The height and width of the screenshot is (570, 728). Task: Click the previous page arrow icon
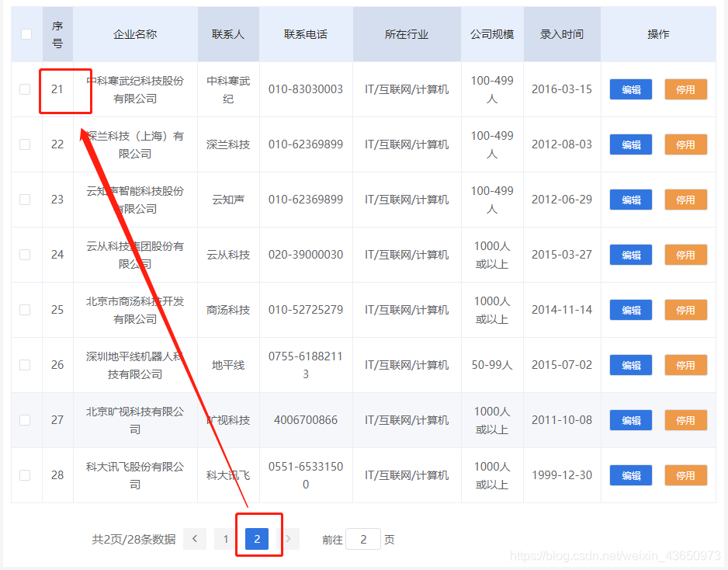click(x=194, y=538)
